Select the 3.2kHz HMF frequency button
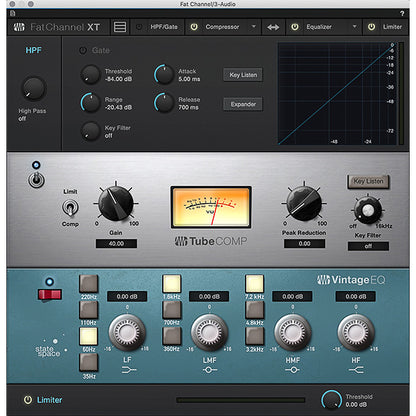This screenshot has height=416, width=416. point(255,336)
